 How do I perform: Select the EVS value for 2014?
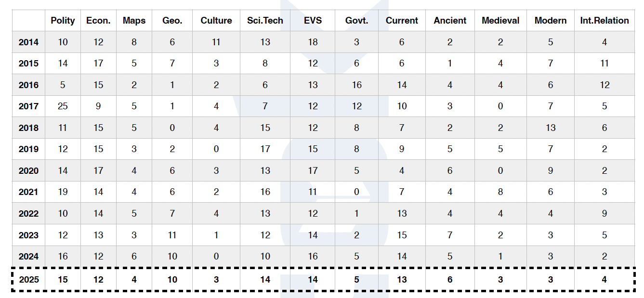313,42
